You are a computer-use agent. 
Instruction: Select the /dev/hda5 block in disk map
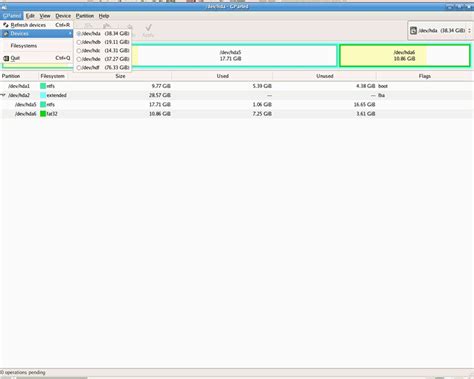click(235, 55)
